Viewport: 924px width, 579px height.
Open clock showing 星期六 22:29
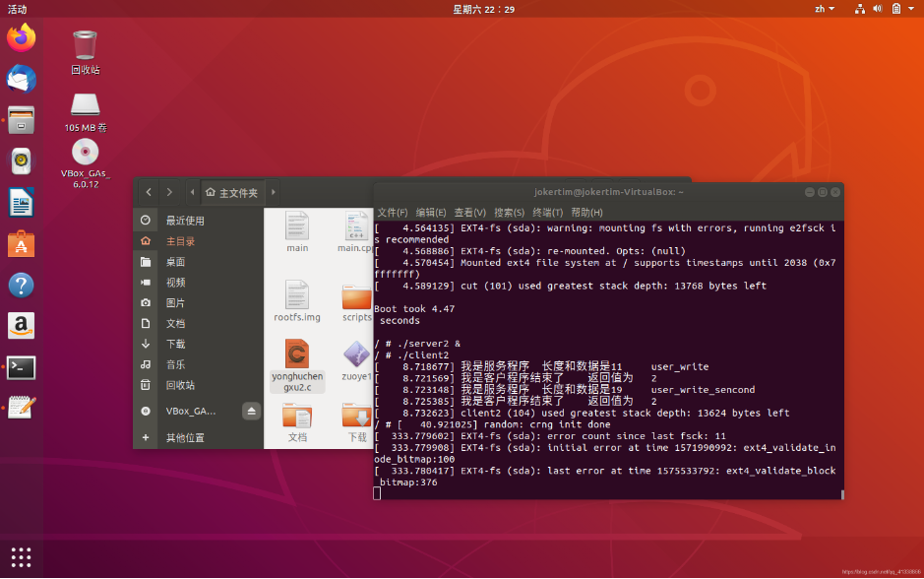[483, 9]
